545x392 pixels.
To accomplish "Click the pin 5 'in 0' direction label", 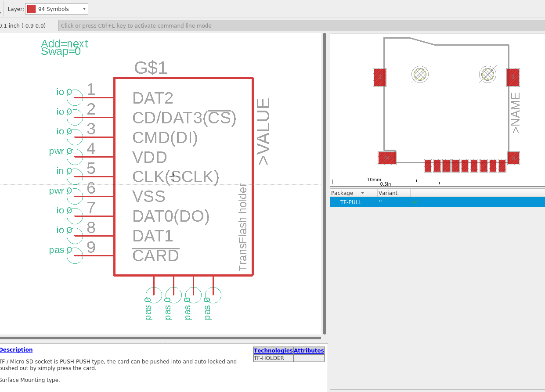I will click(64, 171).
